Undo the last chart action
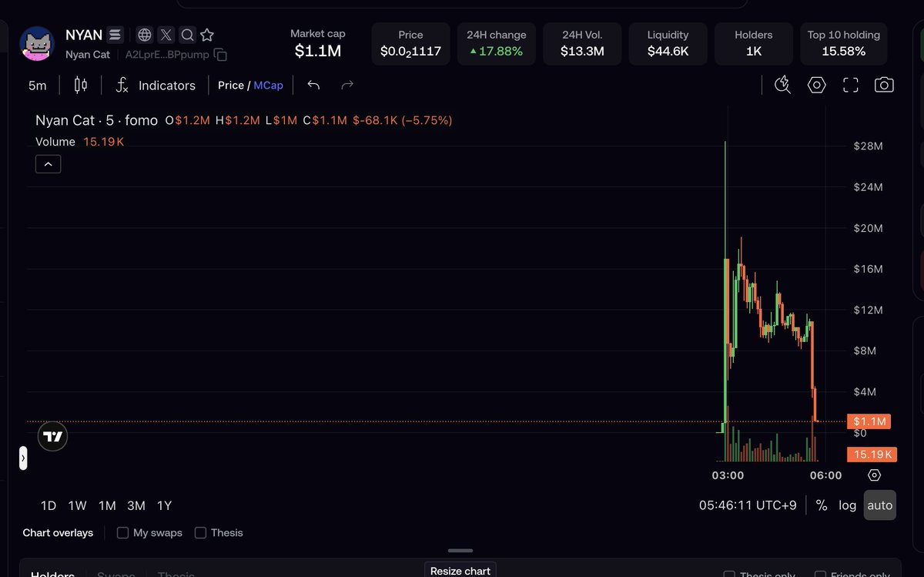 313,86
